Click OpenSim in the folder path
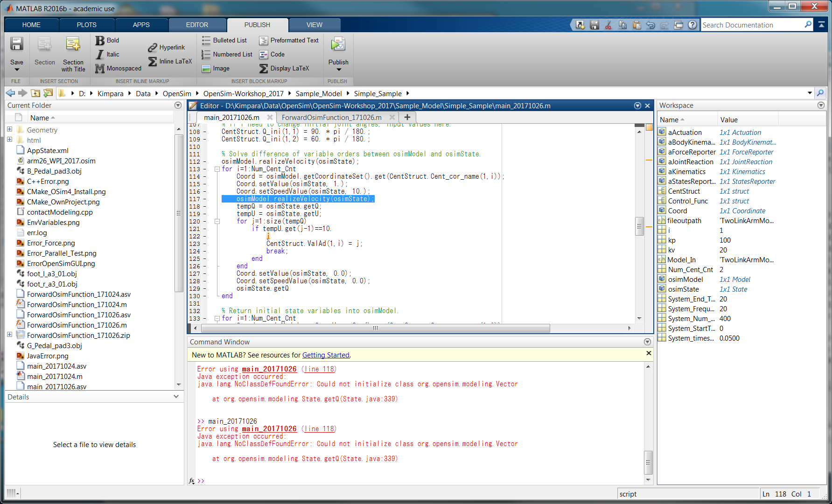This screenshot has width=832, height=504. coord(177,94)
